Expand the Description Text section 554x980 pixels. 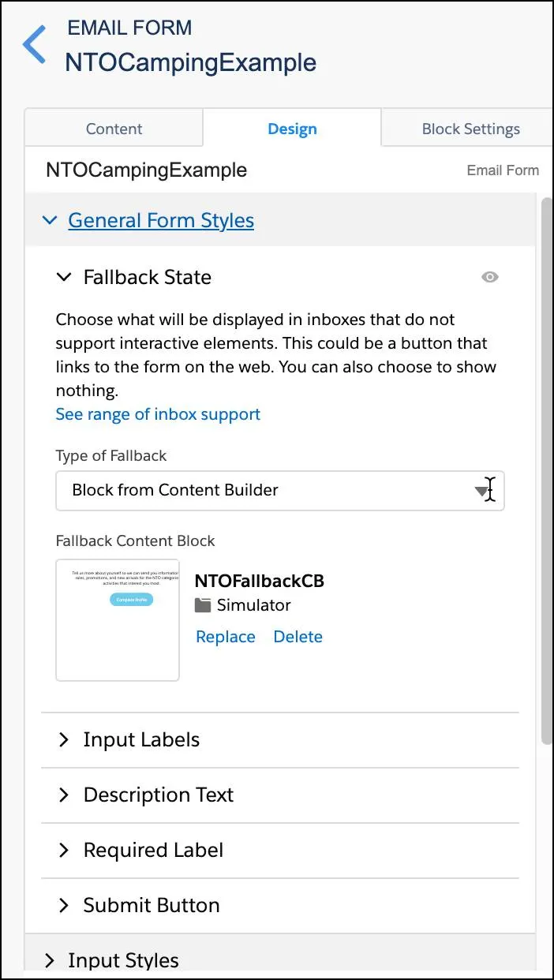65,795
